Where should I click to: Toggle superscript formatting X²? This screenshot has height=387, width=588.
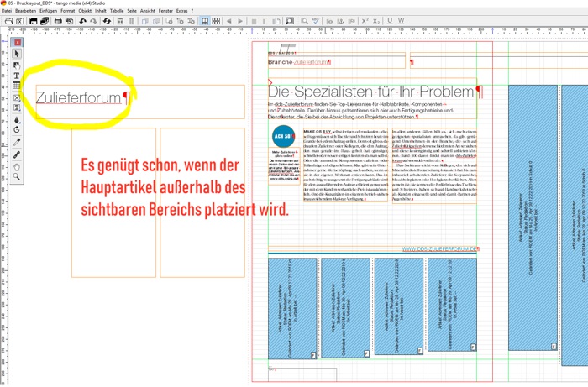[365, 21]
